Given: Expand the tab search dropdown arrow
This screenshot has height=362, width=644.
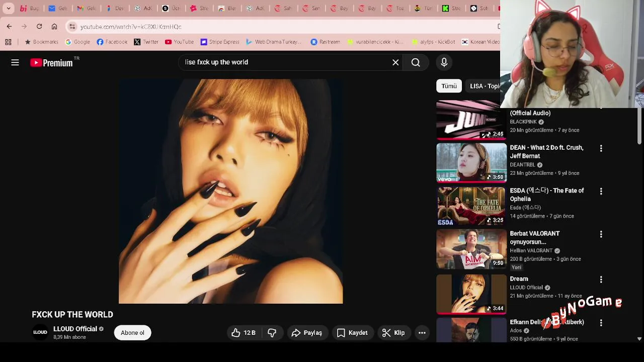Looking at the screenshot, I should coord(9,8).
